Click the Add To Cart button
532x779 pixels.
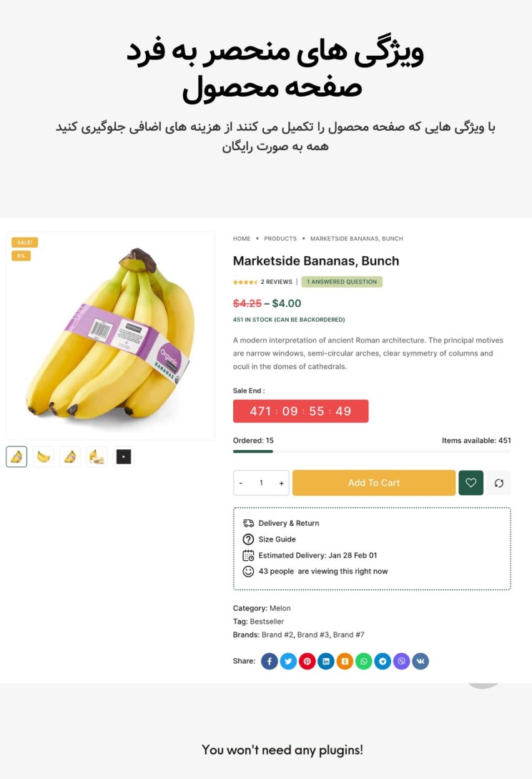coord(373,483)
